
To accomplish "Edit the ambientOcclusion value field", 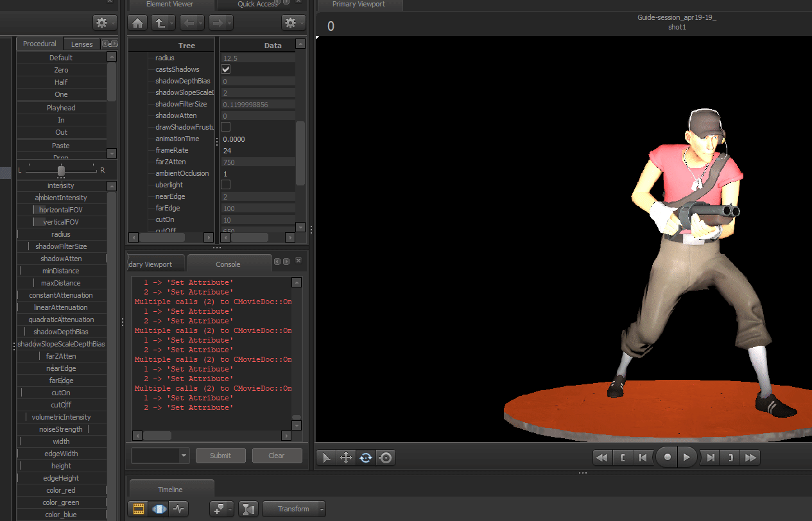I will [x=258, y=173].
